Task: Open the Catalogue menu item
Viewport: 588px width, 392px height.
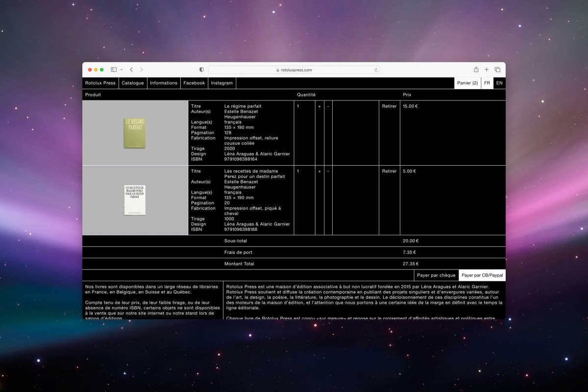Action: click(133, 83)
